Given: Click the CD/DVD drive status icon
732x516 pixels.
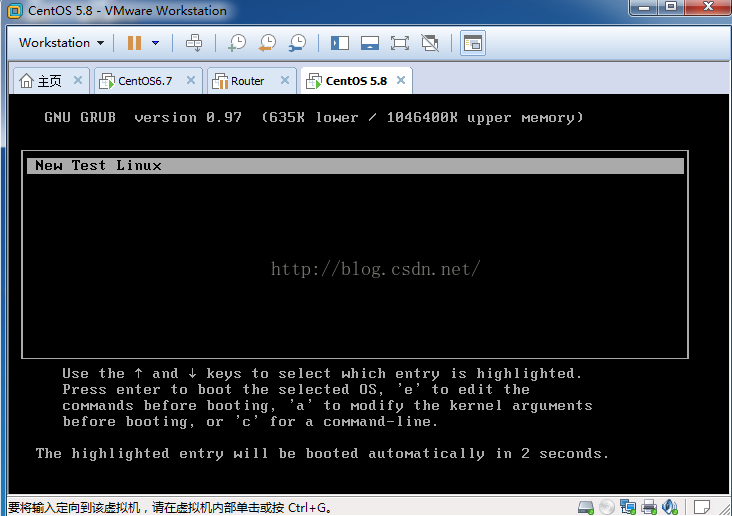Looking at the screenshot, I should pos(607,507).
